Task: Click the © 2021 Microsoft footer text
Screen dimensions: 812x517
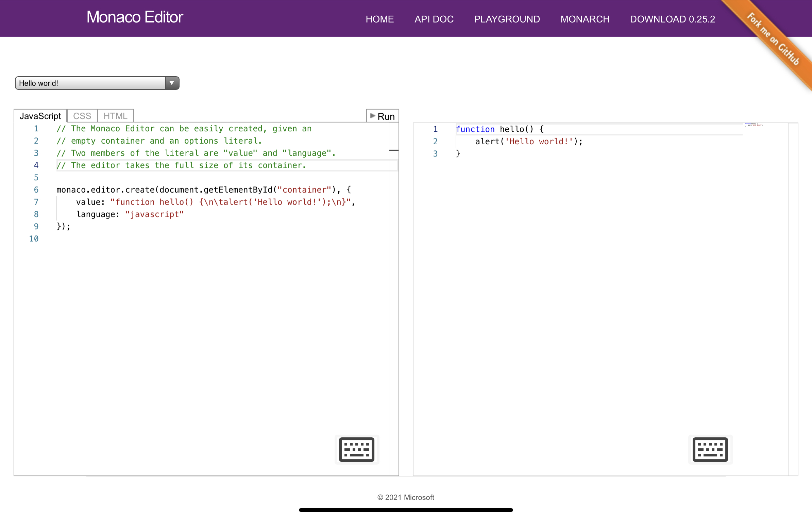Action: [406, 497]
